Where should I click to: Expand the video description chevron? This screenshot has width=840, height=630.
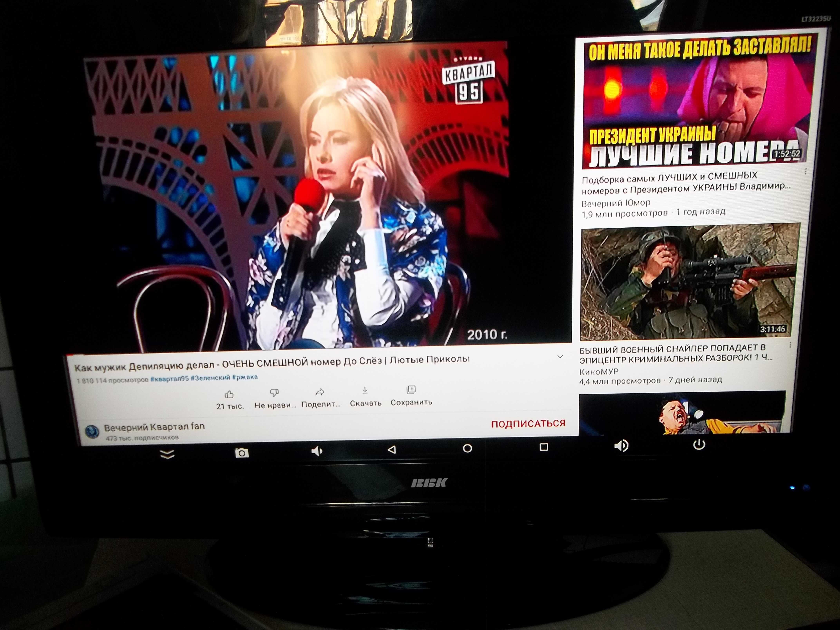(x=560, y=357)
